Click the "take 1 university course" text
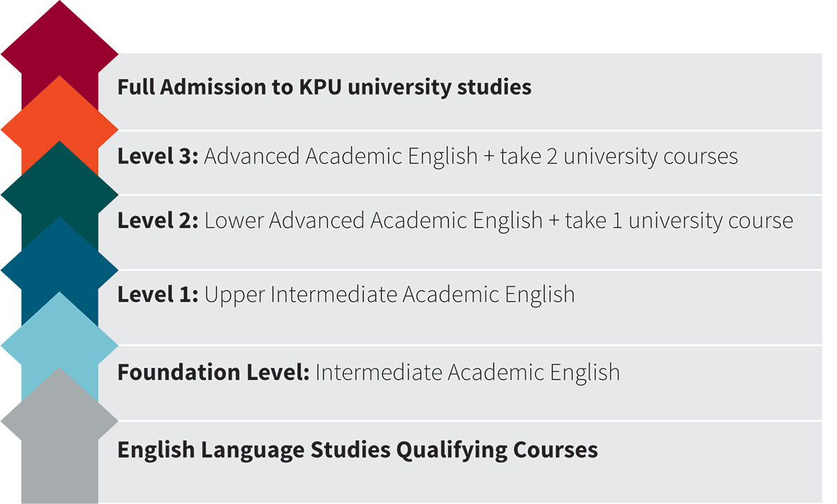Image resolution: width=837 pixels, height=504 pixels. pos(679,221)
